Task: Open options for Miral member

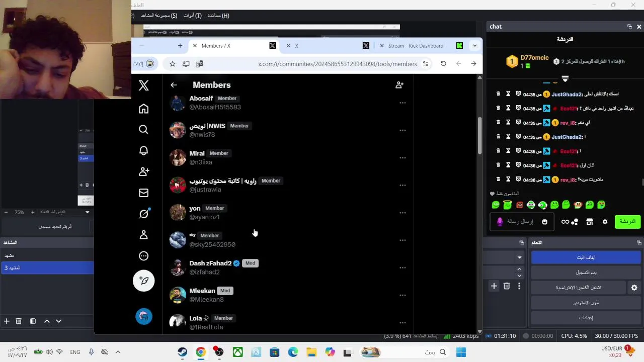Action: (x=403, y=158)
